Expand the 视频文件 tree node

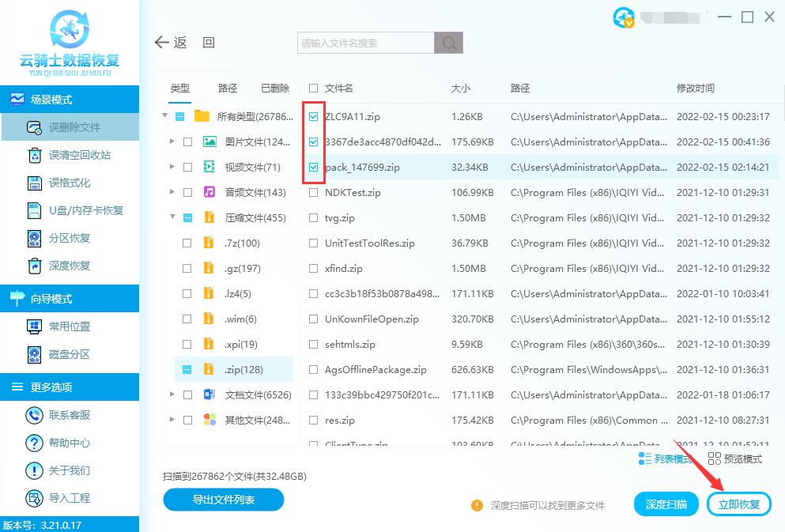[x=172, y=166]
